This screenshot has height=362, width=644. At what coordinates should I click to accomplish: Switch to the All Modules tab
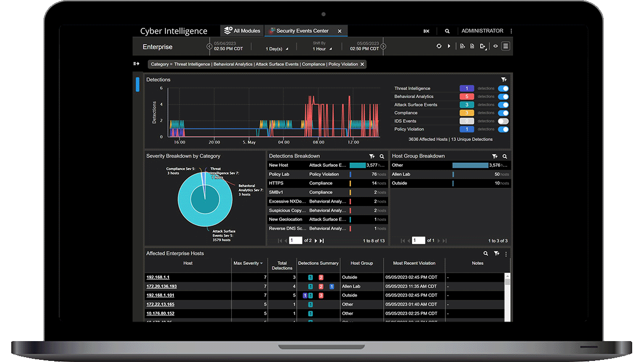pyautogui.click(x=242, y=31)
